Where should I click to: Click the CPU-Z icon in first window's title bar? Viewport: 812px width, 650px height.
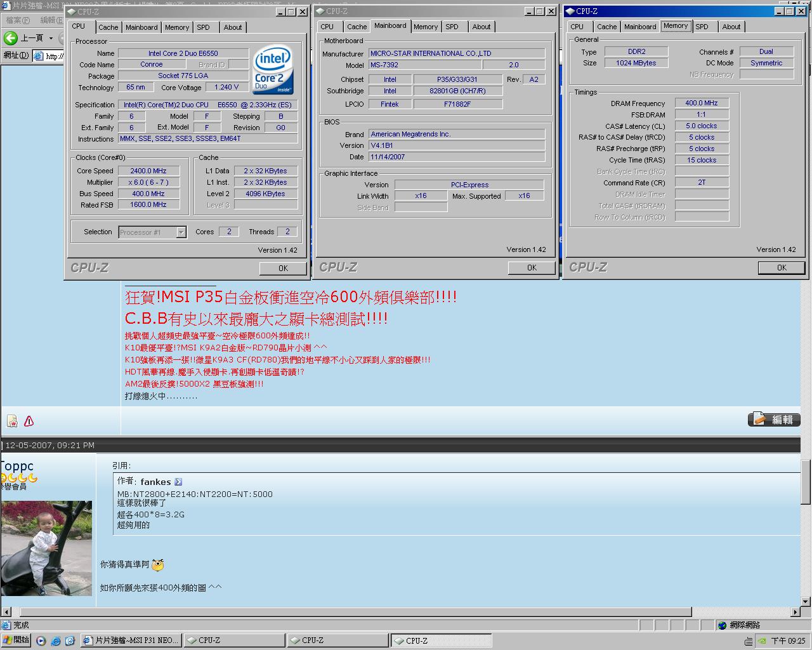tap(71, 11)
